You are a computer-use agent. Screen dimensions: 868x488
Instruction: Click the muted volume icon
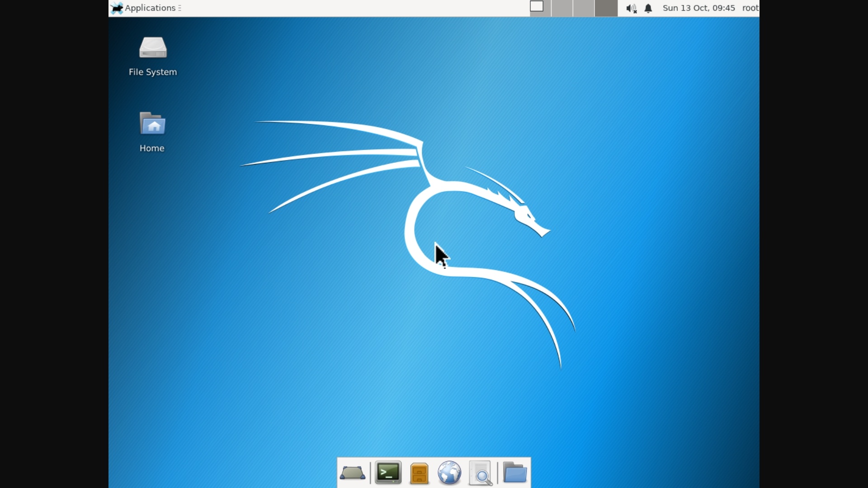tap(632, 9)
